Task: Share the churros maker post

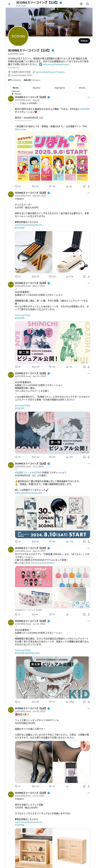Action: tap(89, 276)
